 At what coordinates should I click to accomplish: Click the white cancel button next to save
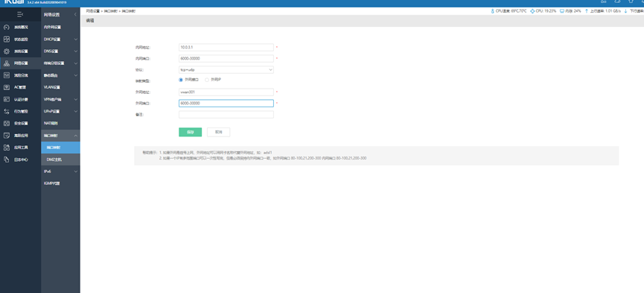[x=218, y=132]
